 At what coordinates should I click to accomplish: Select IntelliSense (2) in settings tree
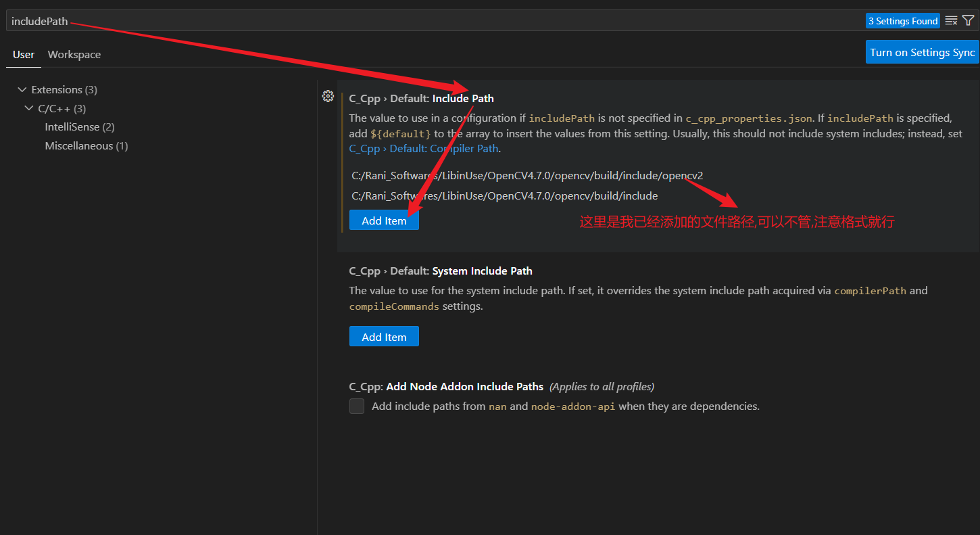coord(80,127)
